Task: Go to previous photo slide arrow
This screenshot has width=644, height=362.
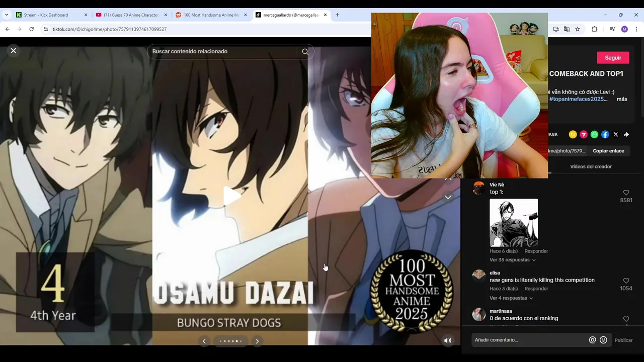Action: (x=204, y=341)
